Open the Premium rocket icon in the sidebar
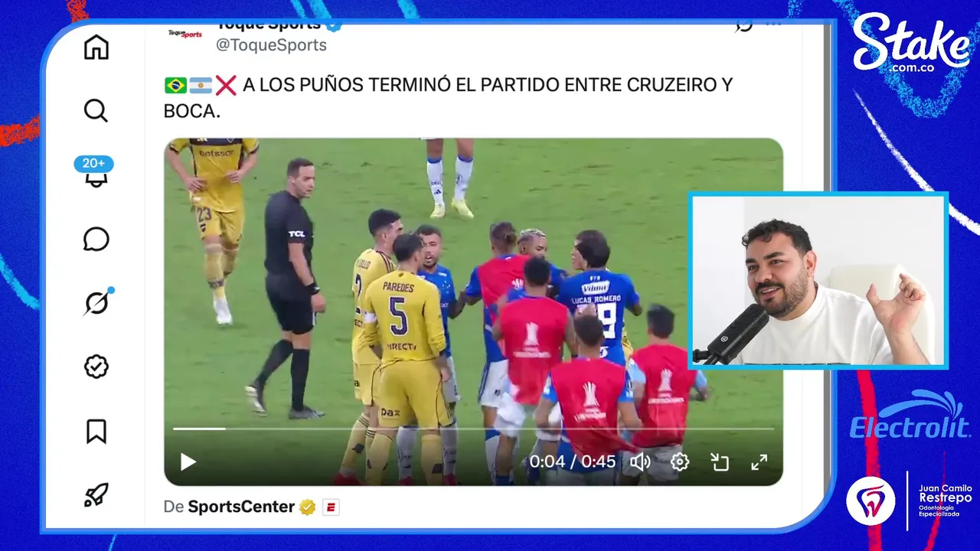980x551 pixels. (x=96, y=495)
